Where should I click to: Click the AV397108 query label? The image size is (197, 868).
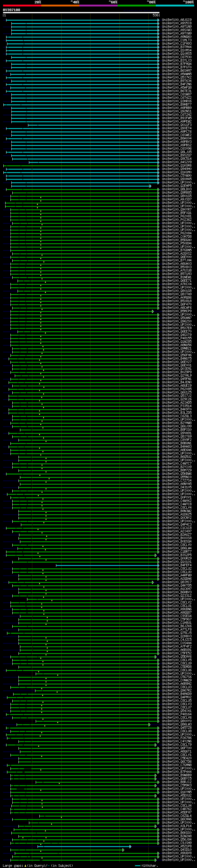point(11,10)
